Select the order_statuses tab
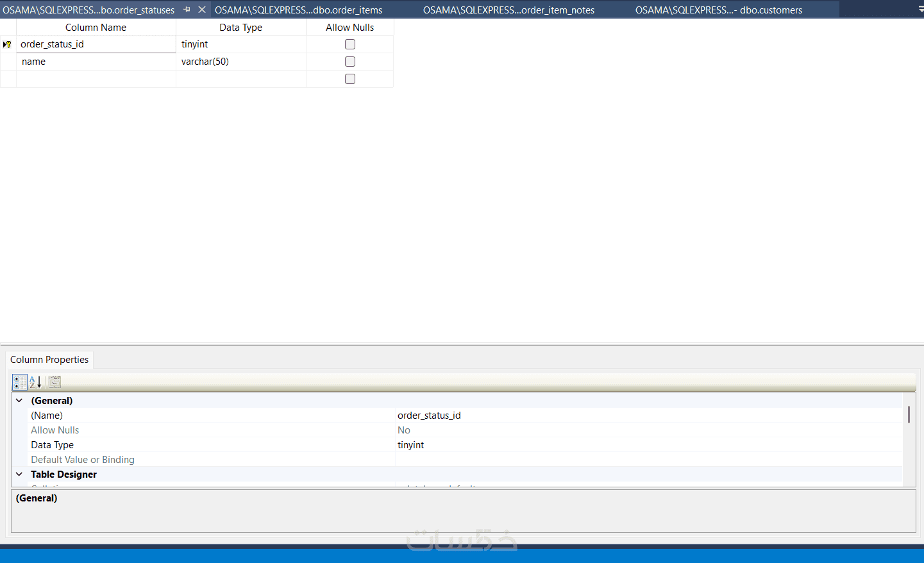The height and width of the screenshot is (563, 924). click(x=88, y=10)
